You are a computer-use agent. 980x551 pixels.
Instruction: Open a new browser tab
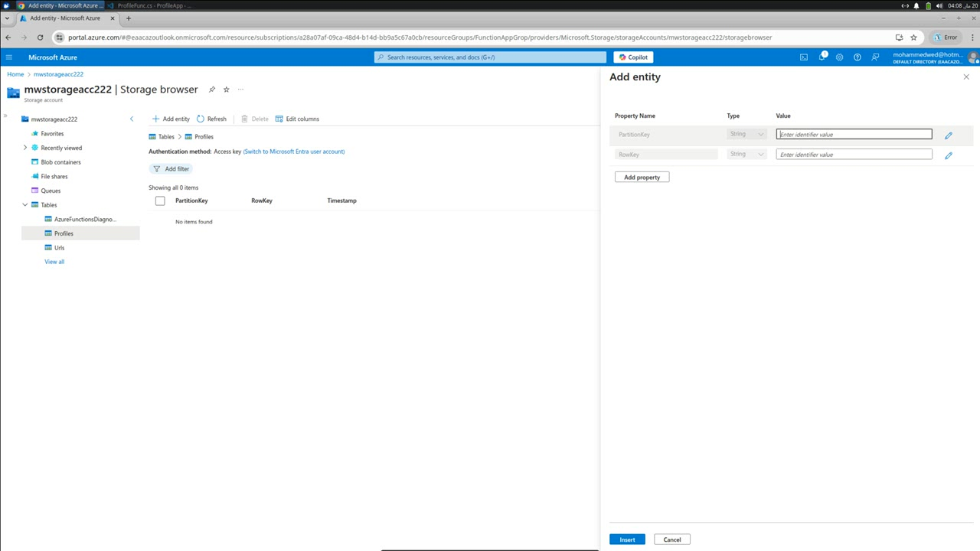pyautogui.click(x=128, y=18)
